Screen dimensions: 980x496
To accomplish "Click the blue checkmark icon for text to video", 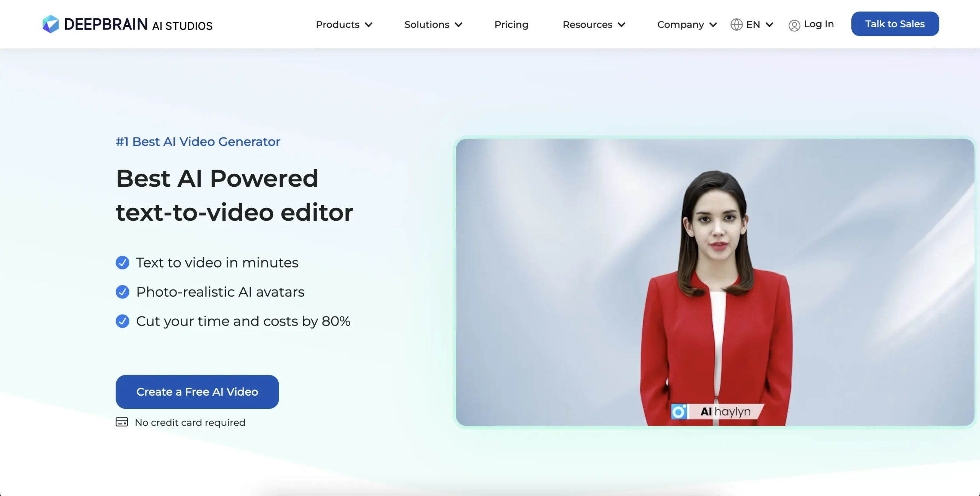I will 121,262.
